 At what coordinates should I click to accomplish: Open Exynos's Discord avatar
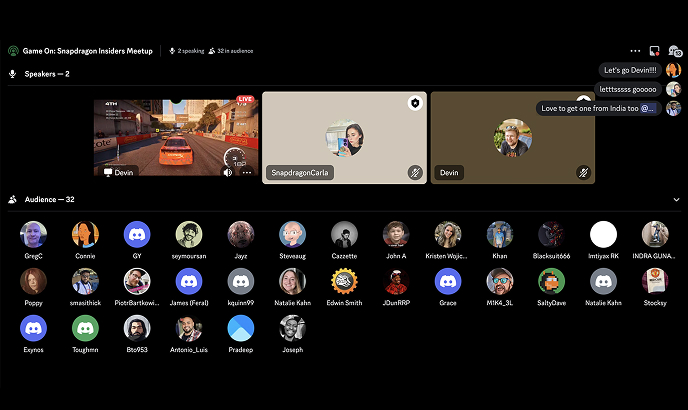click(x=33, y=328)
